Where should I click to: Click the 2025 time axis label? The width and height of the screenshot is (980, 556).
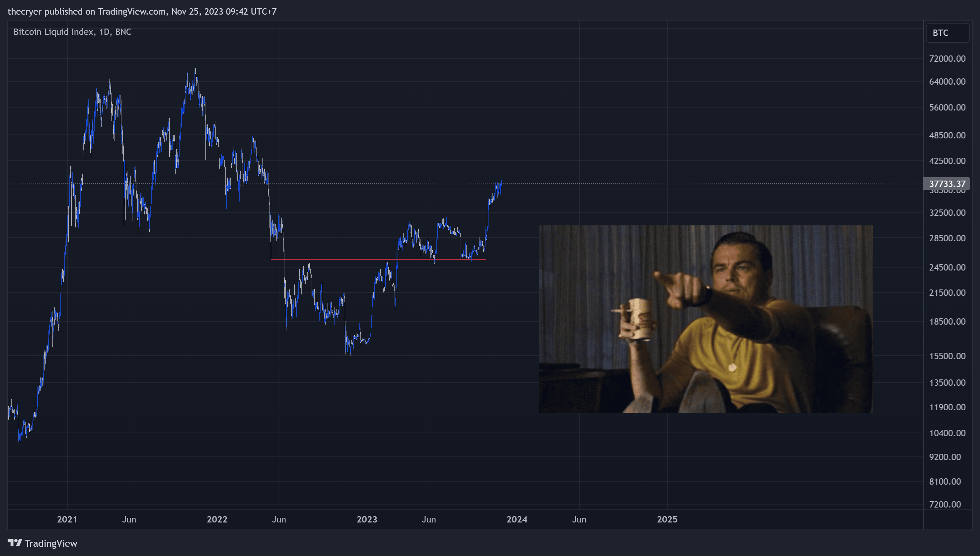[667, 519]
